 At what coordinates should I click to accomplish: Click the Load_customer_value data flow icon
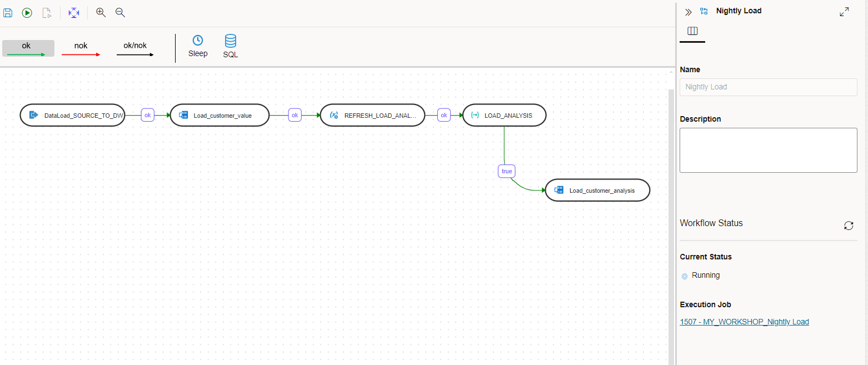point(183,115)
